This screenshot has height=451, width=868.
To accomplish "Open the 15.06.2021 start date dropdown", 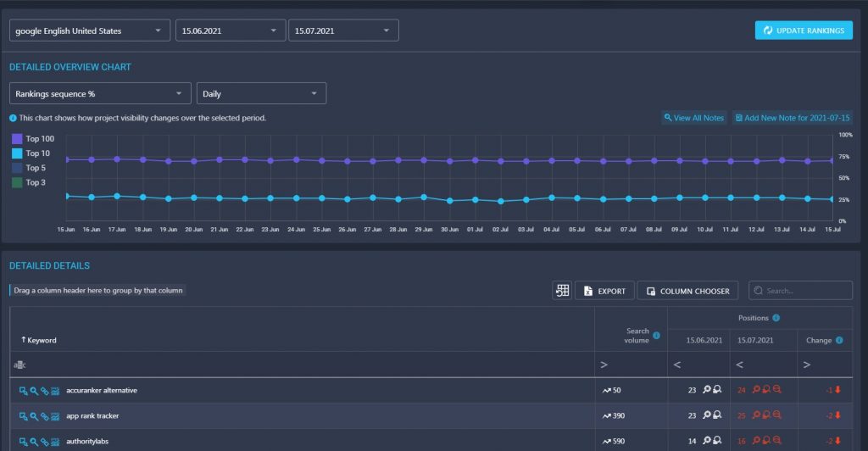I will click(231, 31).
